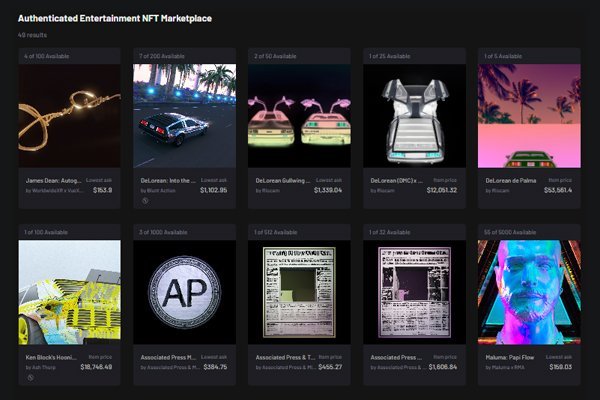600x400 pixels.
Task: Open the newspaper image priced $1,606.84
Action: pyautogui.click(x=414, y=292)
